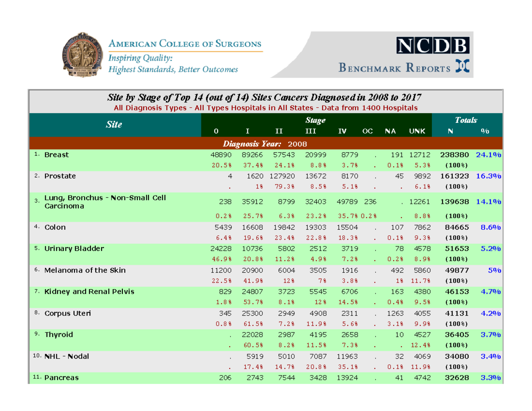Viewport: 532px width, 411px height.
Task: Click the Colon stage III value 19303
Action: [316, 227]
